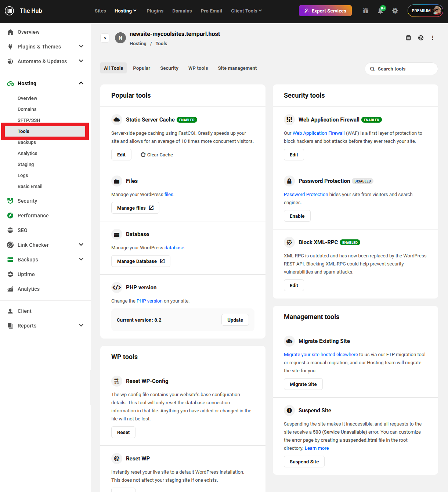The width and height of the screenshot is (448, 492).
Task: Open the Learn more link
Action: (x=317, y=448)
